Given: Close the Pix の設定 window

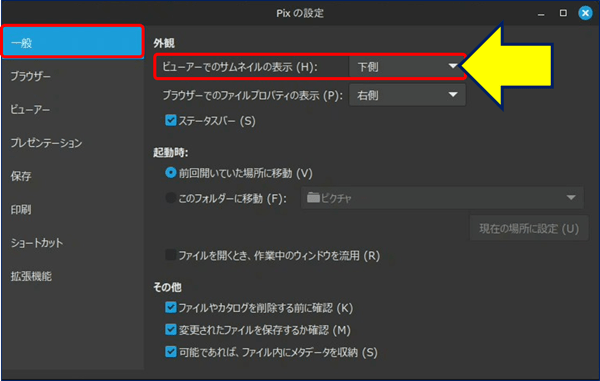Looking at the screenshot, I should [585, 13].
